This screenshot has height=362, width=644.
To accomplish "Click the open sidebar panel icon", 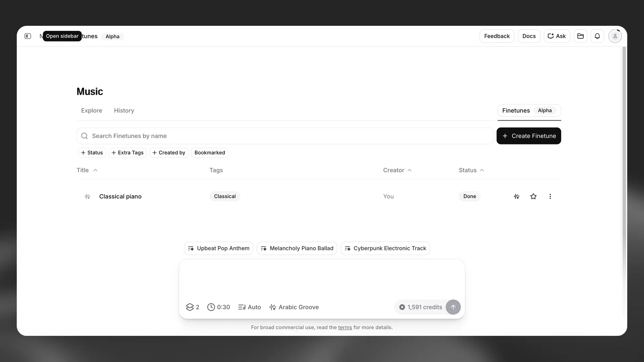I will tap(28, 36).
